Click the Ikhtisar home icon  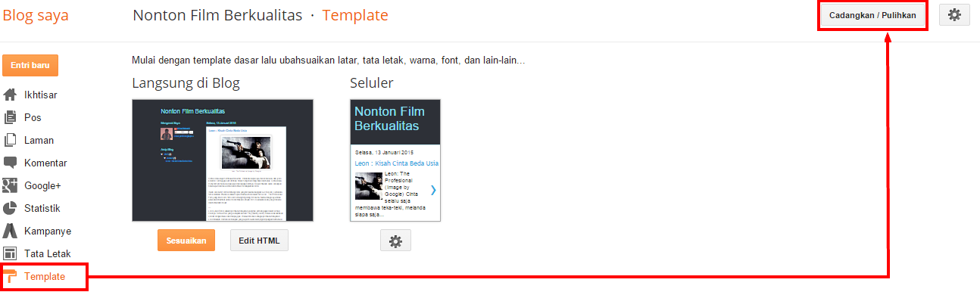click(10, 95)
